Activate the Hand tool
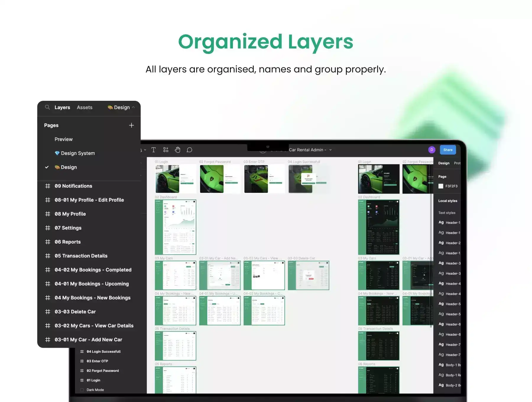The image size is (532, 402). click(177, 150)
